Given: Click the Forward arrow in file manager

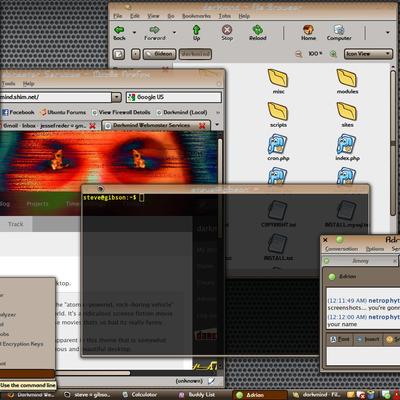Looking at the screenshot, I should pyautogui.click(x=155, y=33).
